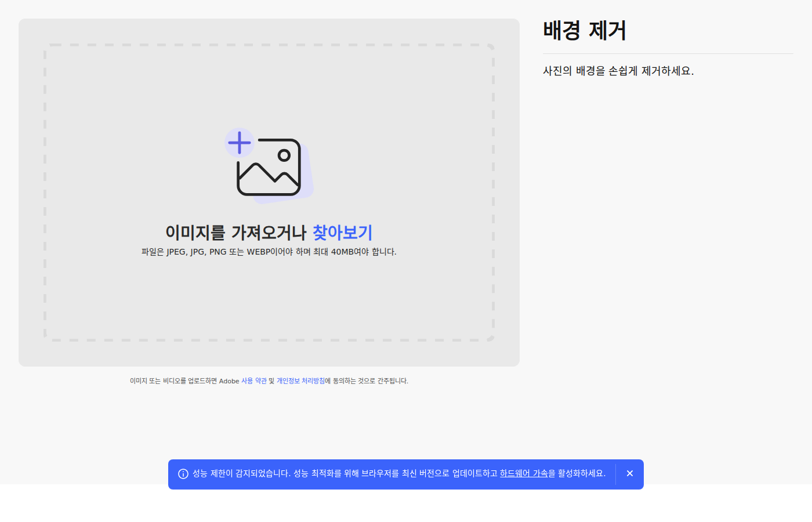Viewport: 812px width, 522px height.
Task: Click the sun circle inside the placeholder icon
Action: click(284, 155)
